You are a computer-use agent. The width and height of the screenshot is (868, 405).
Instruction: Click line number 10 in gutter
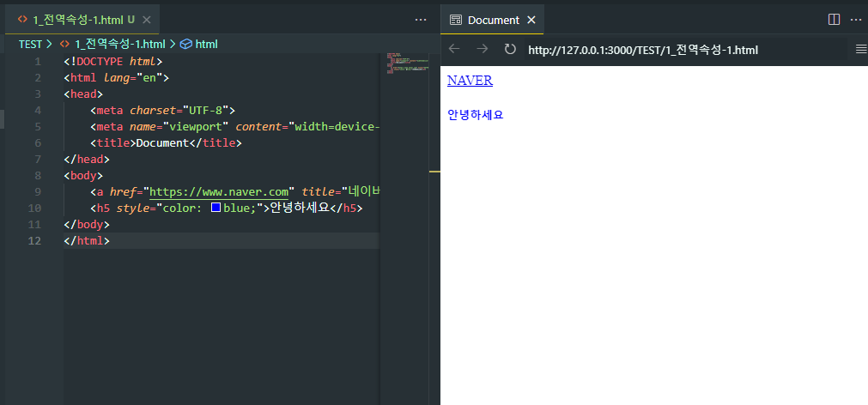point(34,208)
